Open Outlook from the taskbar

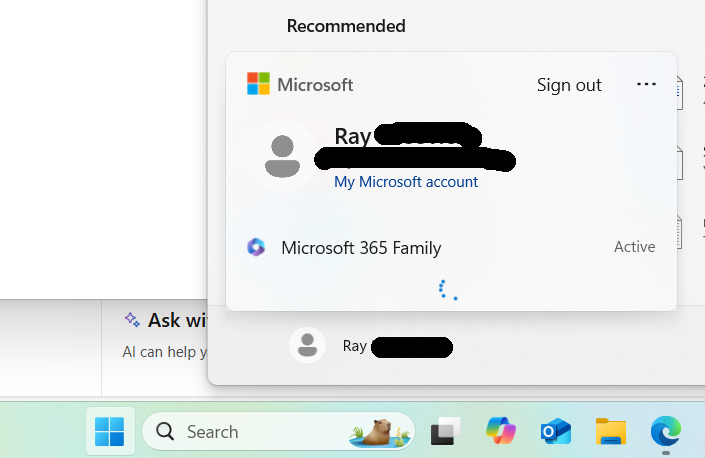(x=556, y=431)
